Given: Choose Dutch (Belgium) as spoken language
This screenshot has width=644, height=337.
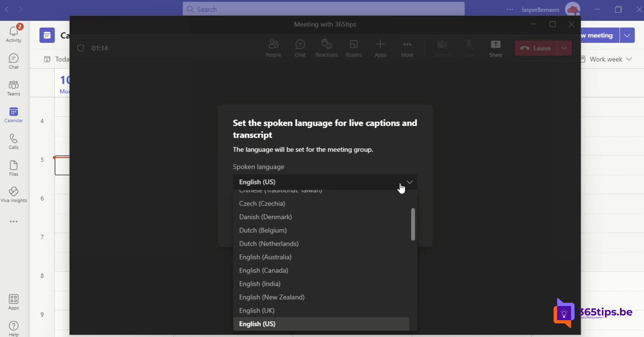Looking at the screenshot, I should [x=321, y=230].
